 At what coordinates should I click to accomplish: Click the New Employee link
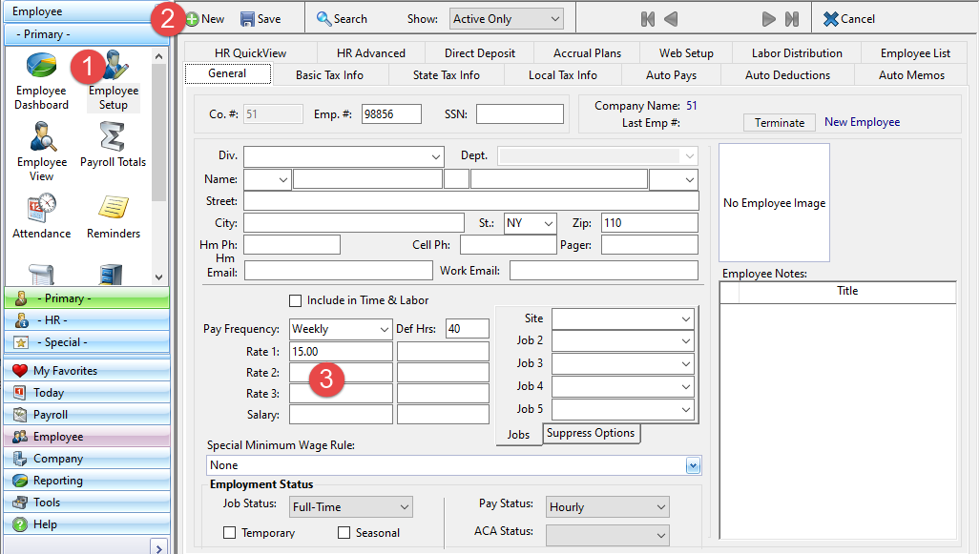[x=862, y=122]
